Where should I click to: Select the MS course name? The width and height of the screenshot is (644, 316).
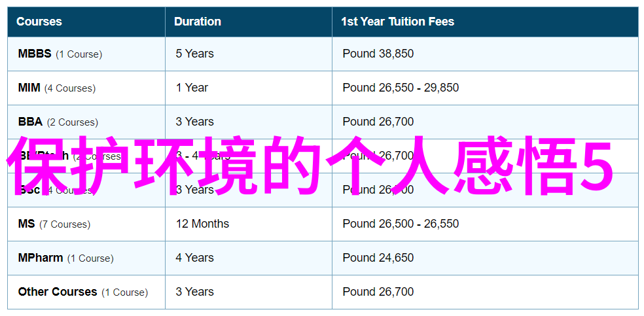(x=27, y=224)
